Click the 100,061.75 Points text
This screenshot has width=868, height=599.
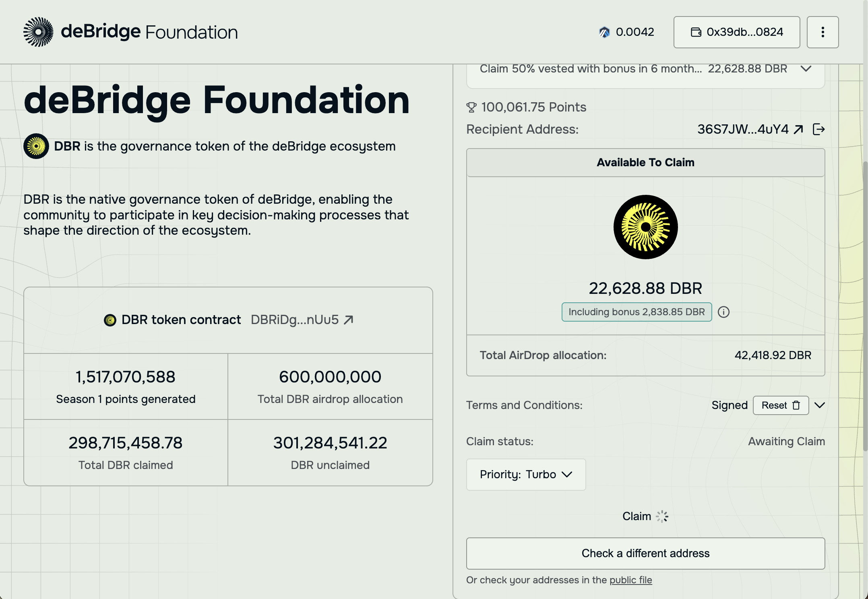533,107
